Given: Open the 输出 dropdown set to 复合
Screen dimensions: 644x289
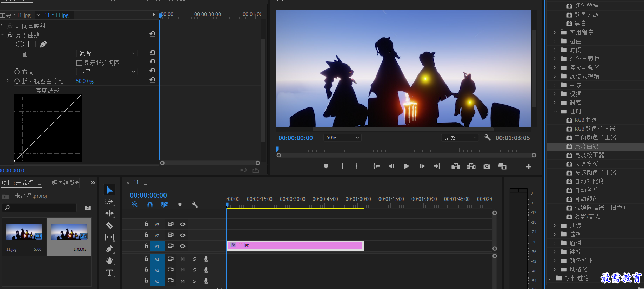Looking at the screenshot, I should 107,53.
